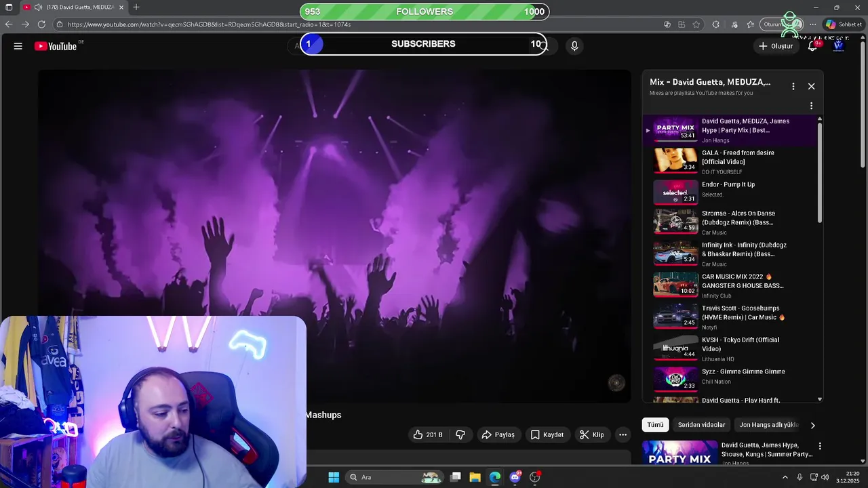868x488 pixels.
Task: Play Infinity Ink - Infinity remix item
Action: click(x=730, y=254)
